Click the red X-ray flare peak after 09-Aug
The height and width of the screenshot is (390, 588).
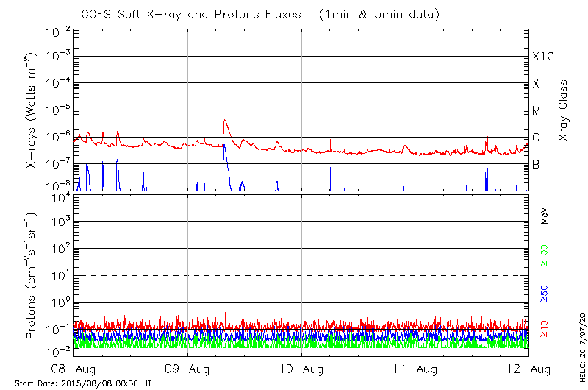coord(225,121)
